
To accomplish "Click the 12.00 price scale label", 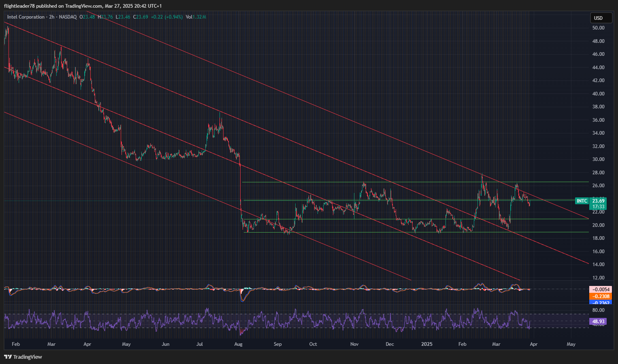I will (x=598, y=278).
